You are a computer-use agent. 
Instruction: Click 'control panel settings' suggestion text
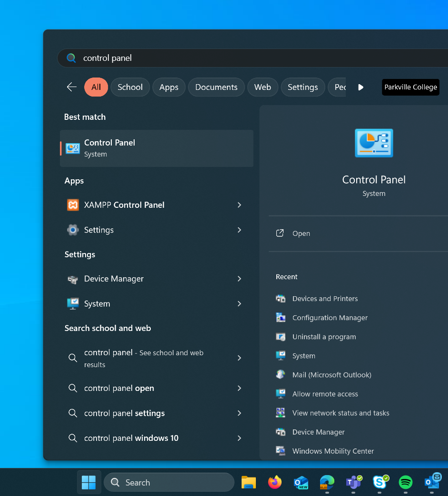point(124,413)
